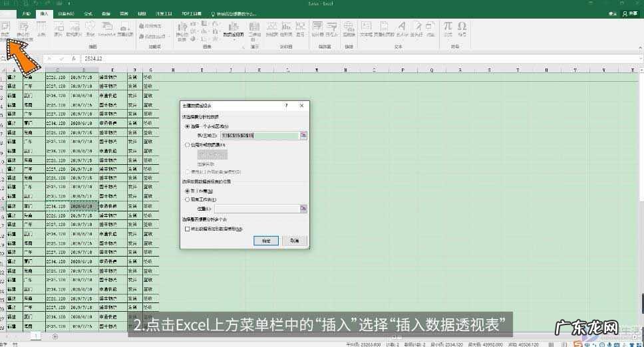Click the Slicer icon
The image size is (644, 347).
coord(317,29)
